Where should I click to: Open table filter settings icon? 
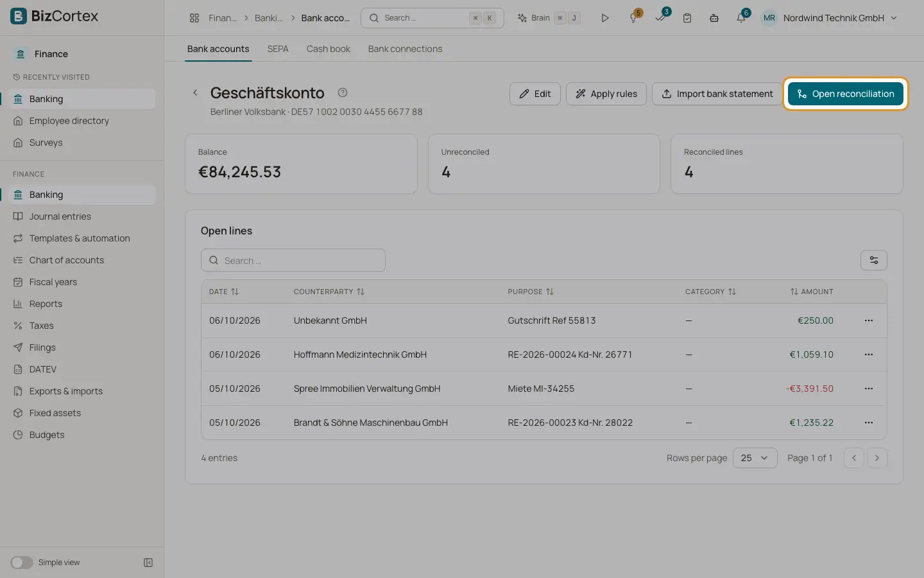(x=874, y=260)
